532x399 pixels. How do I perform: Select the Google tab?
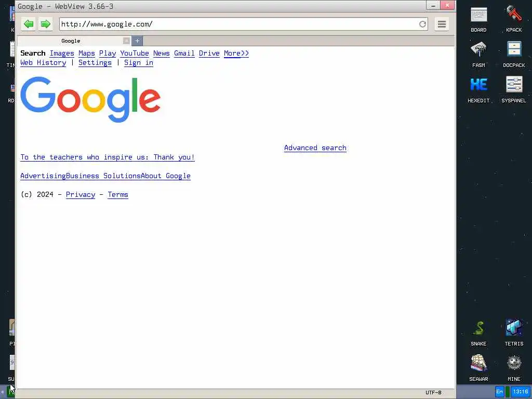(71, 41)
